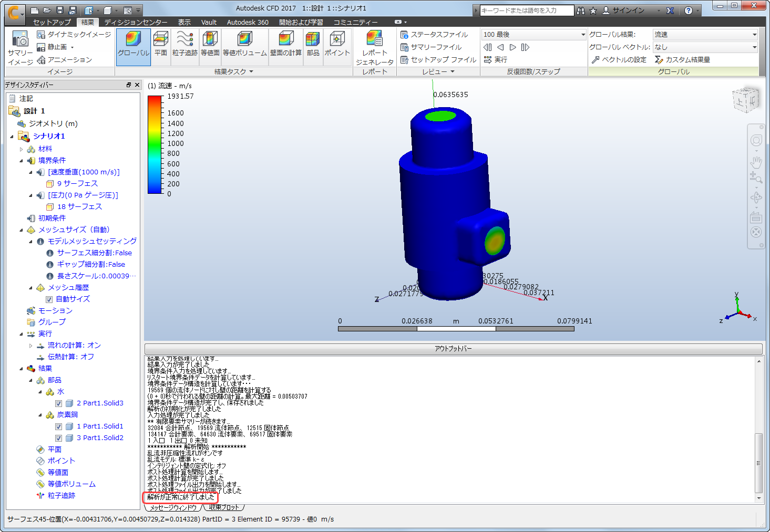Click the New file icon in quick access toolbar

point(35,11)
